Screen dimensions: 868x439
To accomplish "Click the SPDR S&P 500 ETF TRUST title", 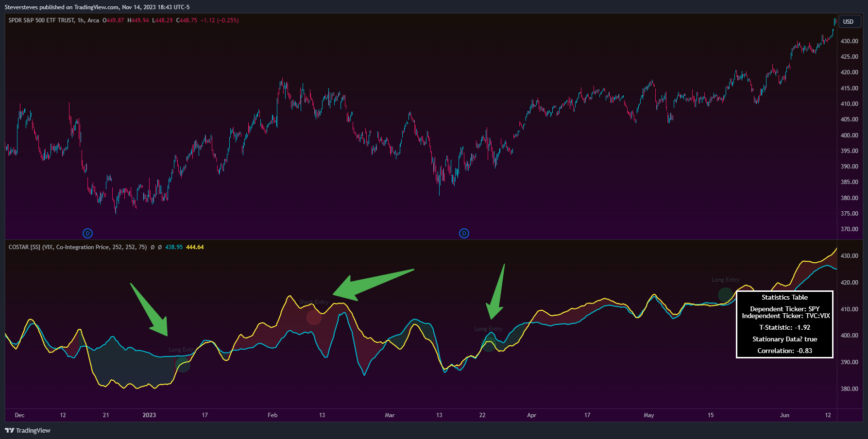I will tap(42, 20).
